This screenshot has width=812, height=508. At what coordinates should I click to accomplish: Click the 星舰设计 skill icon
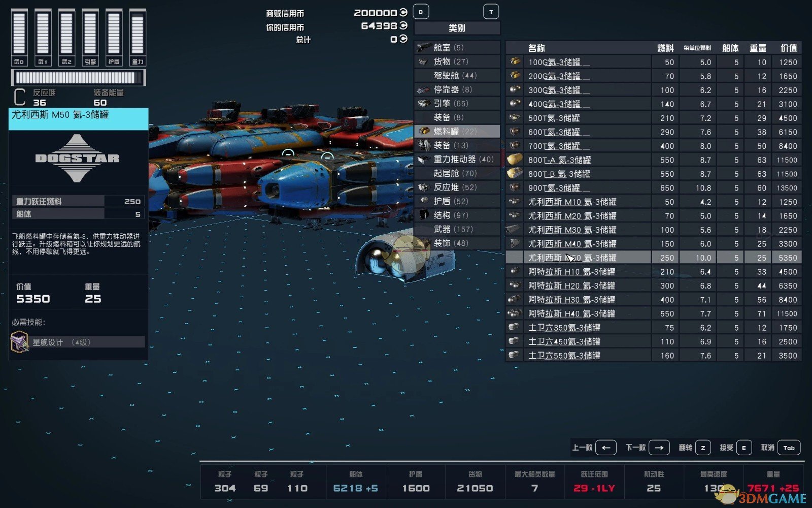[x=20, y=341]
